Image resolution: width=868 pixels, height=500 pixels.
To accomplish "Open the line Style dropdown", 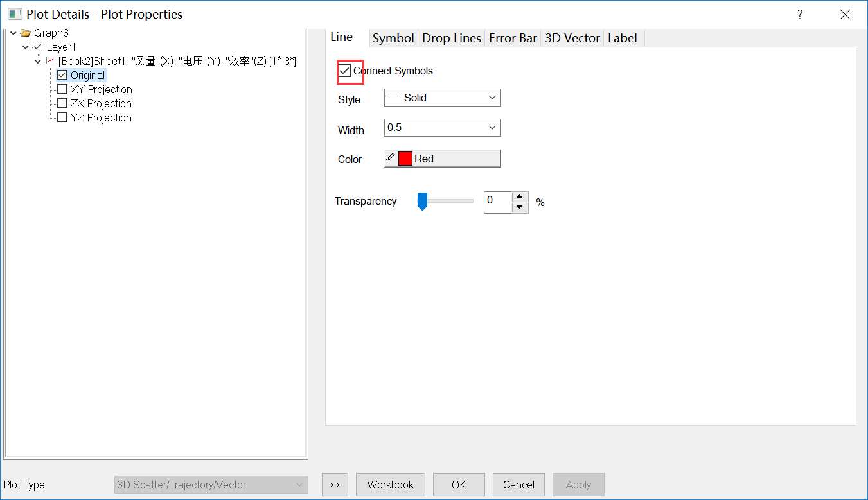I will click(x=492, y=97).
